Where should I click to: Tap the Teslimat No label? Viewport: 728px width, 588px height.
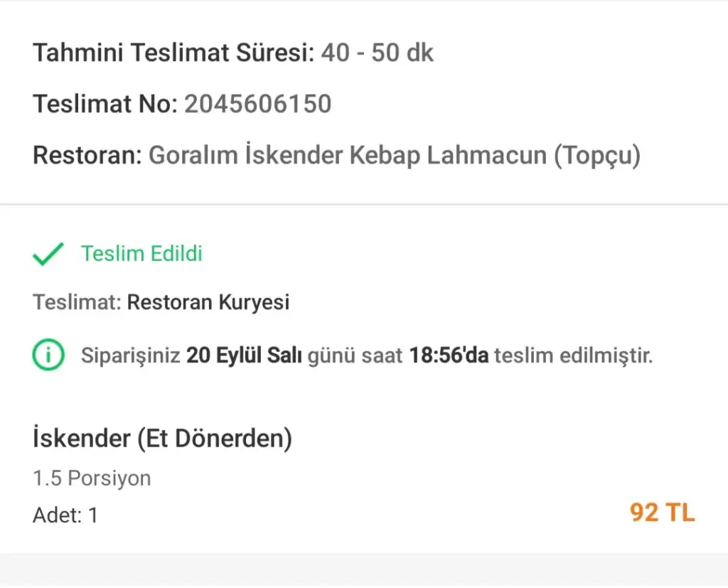click(x=105, y=105)
